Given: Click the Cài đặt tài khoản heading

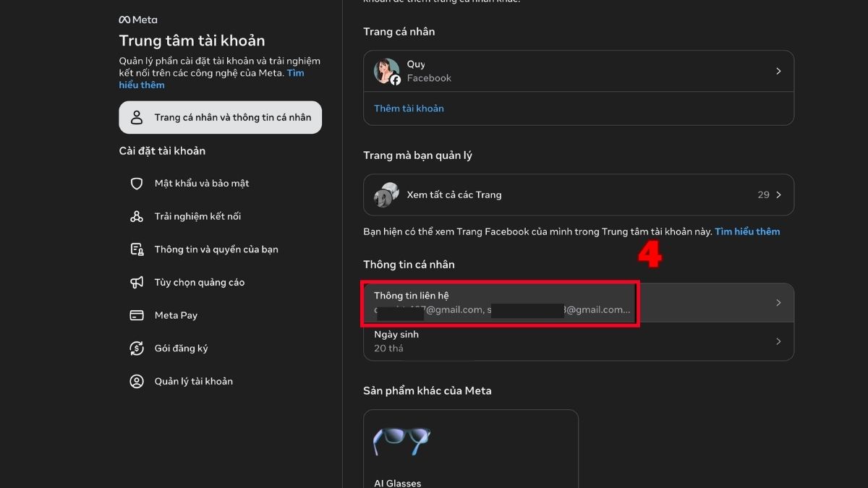Looking at the screenshot, I should [162, 151].
